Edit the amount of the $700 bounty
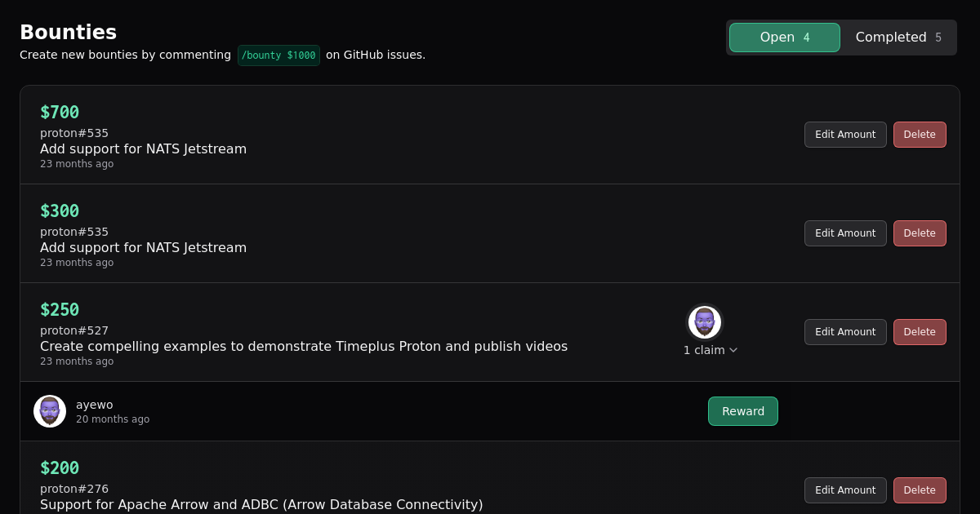980x514 pixels. pyautogui.click(x=844, y=135)
